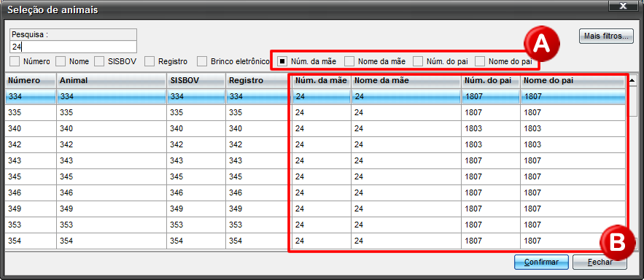Enable the Nome do pai checkbox
644x280 pixels.
(480, 61)
